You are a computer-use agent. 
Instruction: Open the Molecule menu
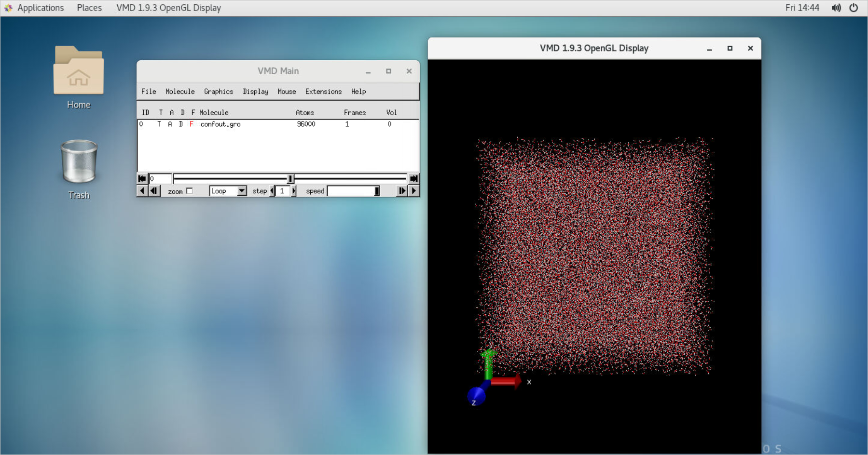point(180,92)
